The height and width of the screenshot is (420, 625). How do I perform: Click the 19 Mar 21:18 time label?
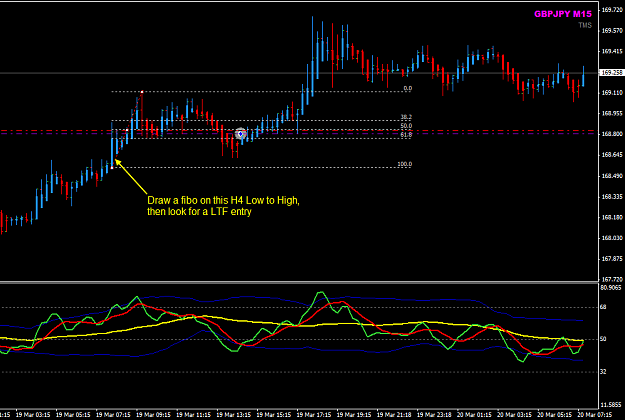[394, 414]
